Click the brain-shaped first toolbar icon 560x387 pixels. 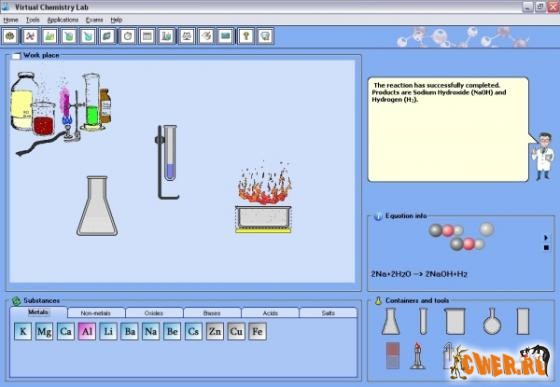tap(10, 36)
